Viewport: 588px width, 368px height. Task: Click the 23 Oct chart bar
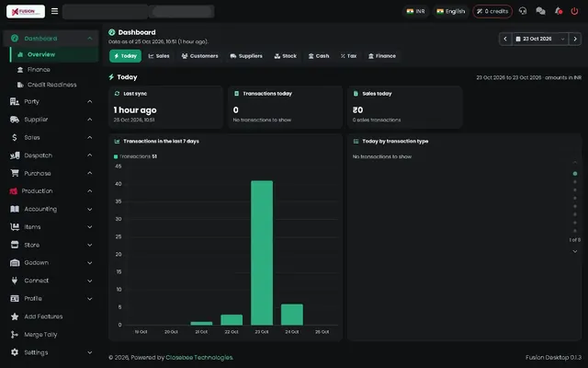(x=262, y=253)
